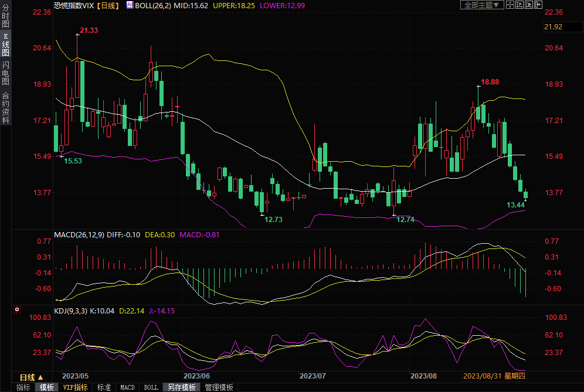Open the 全部主题 theme dropdown
Screen dimensions: 584x392
click(481, 5)
